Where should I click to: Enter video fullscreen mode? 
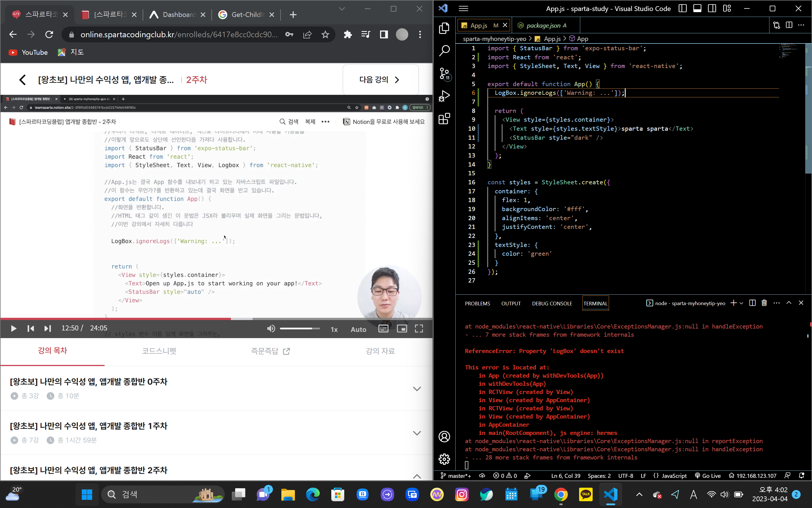pos(419,329)
